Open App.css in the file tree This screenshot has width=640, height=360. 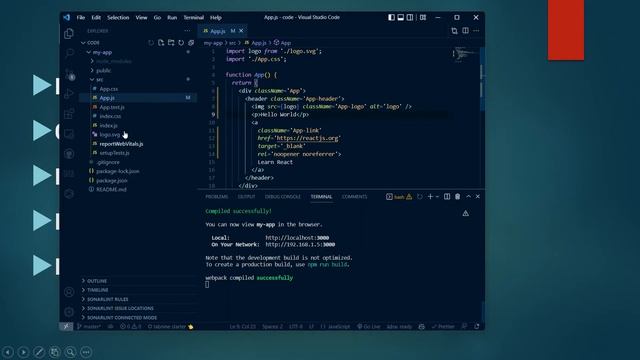109,89
